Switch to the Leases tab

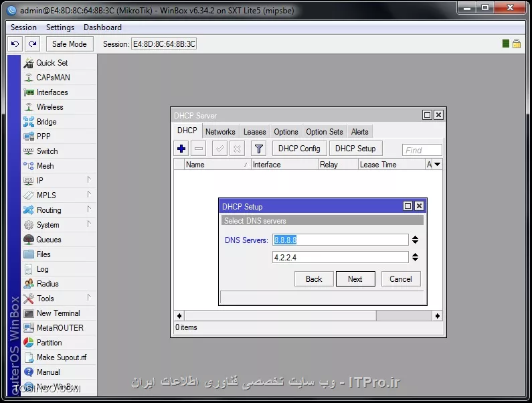coord(255,132)
